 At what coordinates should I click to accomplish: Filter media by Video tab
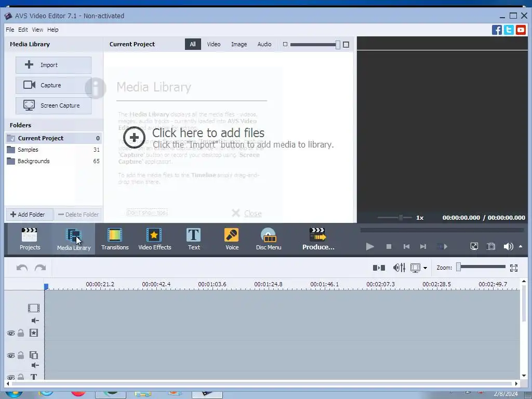(x=214, y=44)
